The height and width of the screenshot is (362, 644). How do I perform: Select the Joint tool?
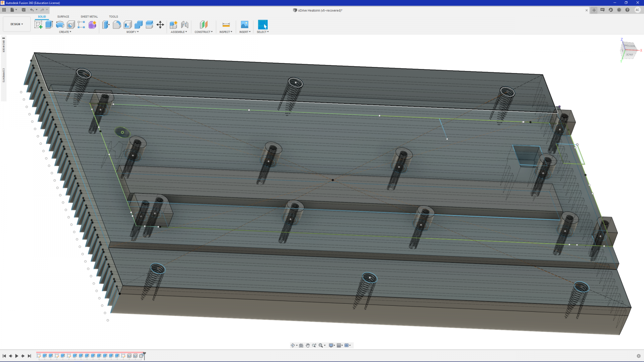pos(185,25)
